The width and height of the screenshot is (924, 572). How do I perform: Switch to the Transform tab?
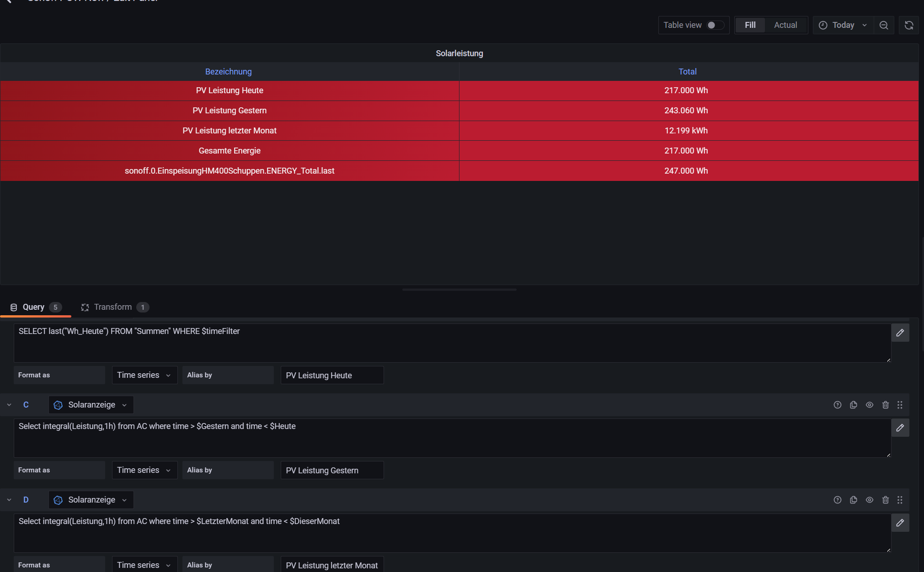click(115, 307)
